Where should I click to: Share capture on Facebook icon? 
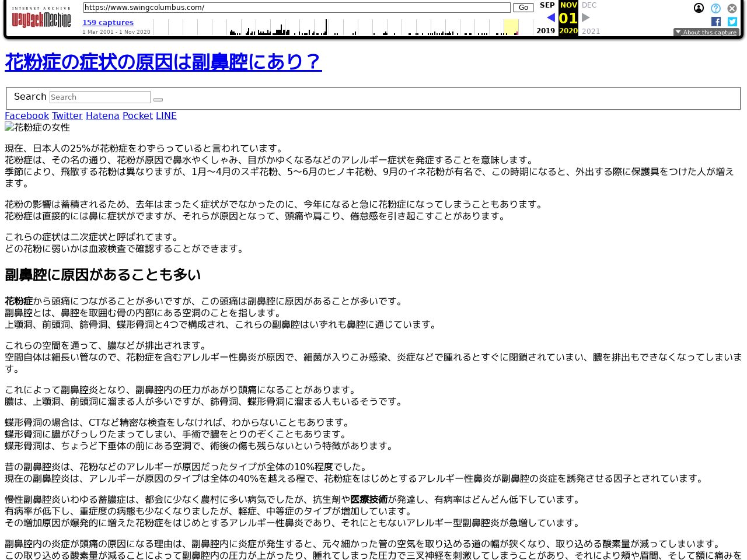pyautogui.click(x=716, y=22)
